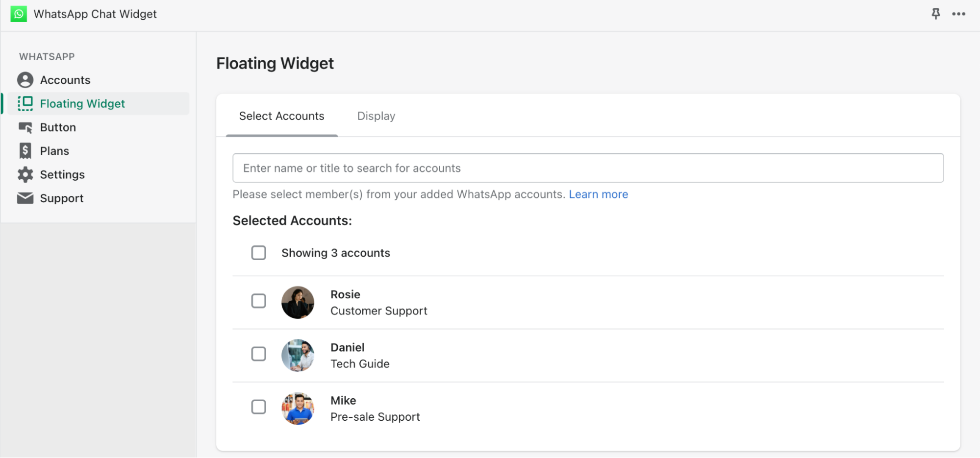Image resolution: width=980 pixels, height=458 pixels.
Task: Click the Support envelope icon in sidebar
Action: (x=25, y=198)
